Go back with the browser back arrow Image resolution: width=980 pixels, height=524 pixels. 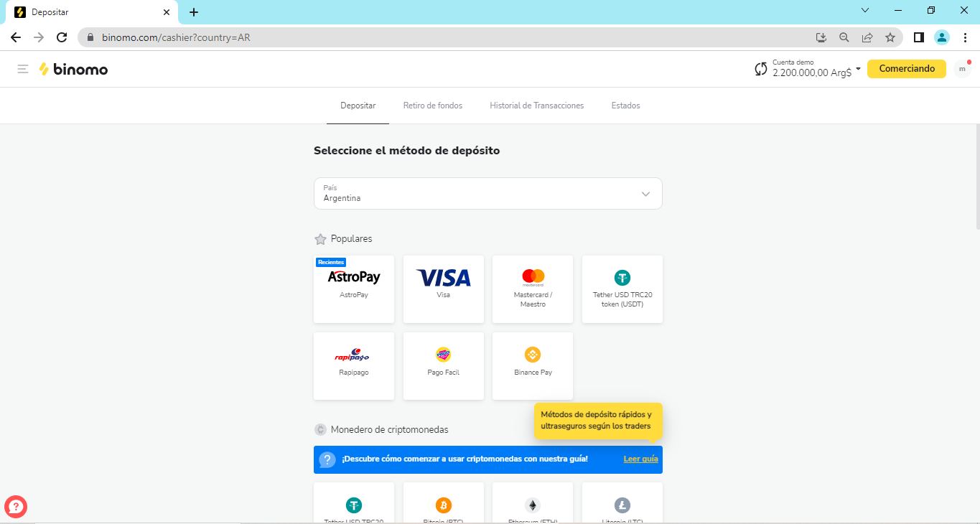coord(16,37)
